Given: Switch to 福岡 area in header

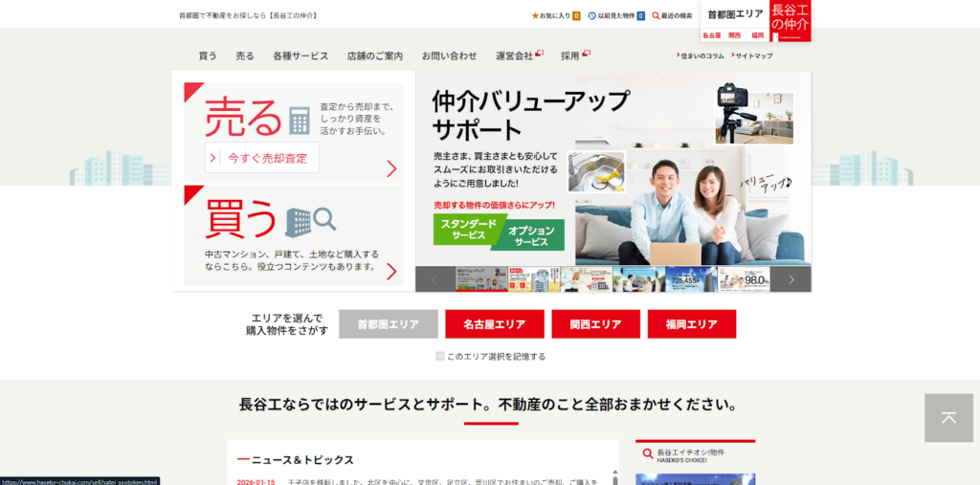Looking at the screenshot, I should [x=758, y=35].
